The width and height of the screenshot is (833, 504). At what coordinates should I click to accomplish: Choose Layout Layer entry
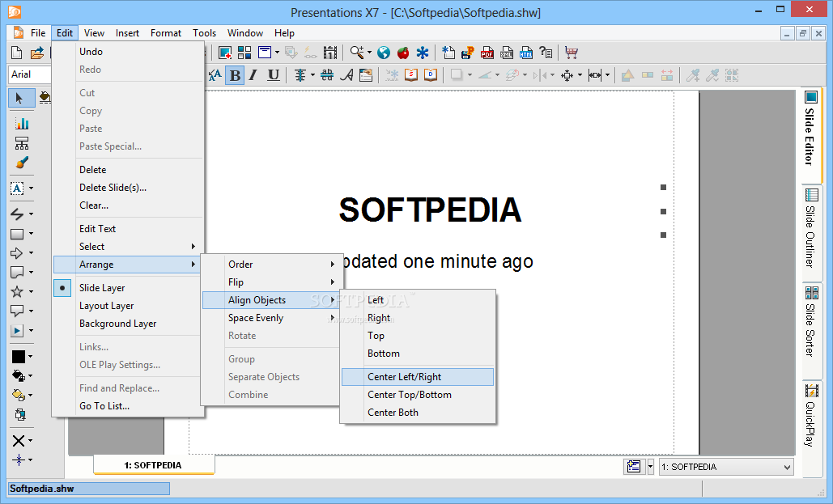pos(128,306)
